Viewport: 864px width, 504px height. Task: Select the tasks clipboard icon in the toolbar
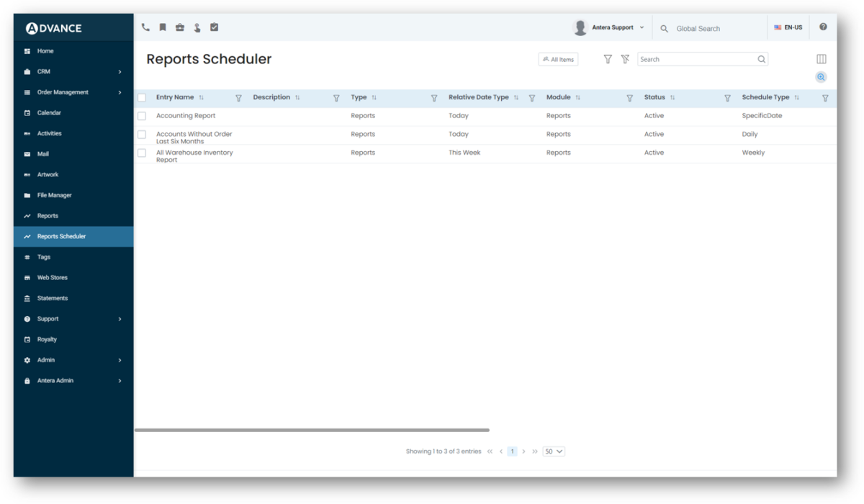tap(215, 27)
